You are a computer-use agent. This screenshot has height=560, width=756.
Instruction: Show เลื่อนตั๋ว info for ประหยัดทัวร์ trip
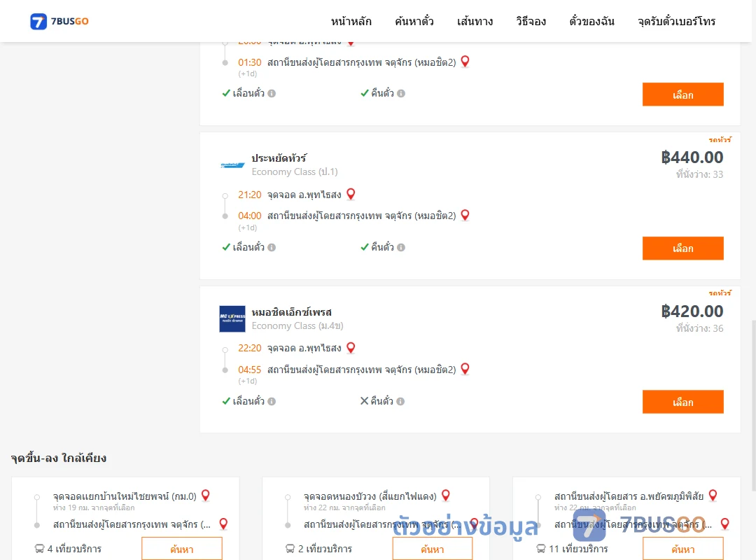[x=272, y=247]
